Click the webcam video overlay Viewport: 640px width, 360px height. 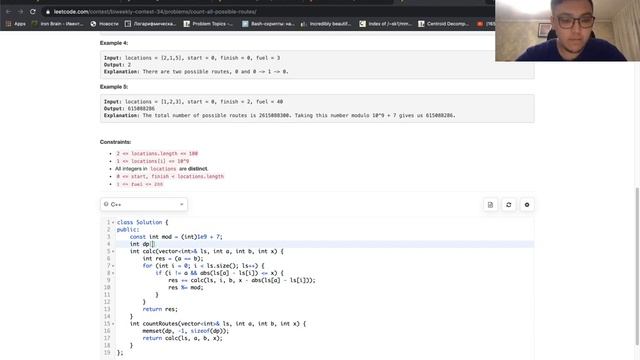567,31
